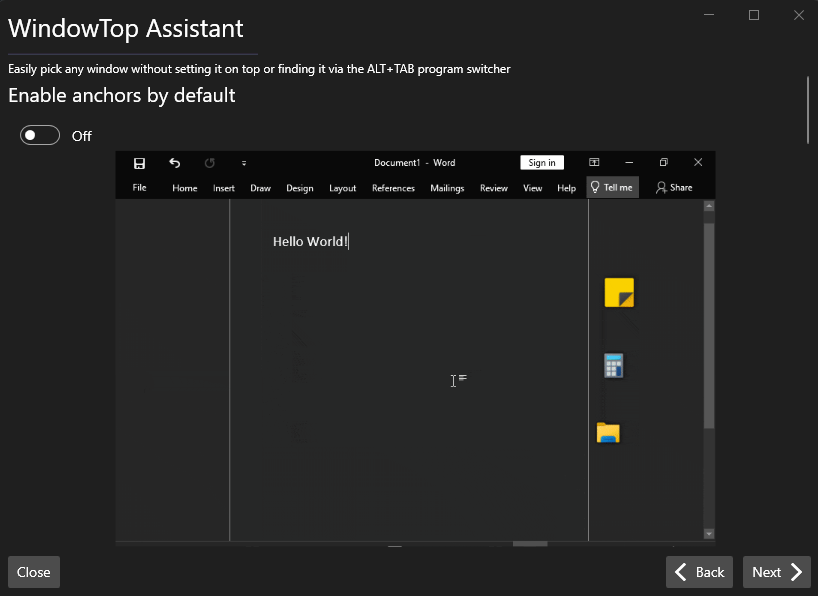Click the Share button in Word

(x=674, y=187)
